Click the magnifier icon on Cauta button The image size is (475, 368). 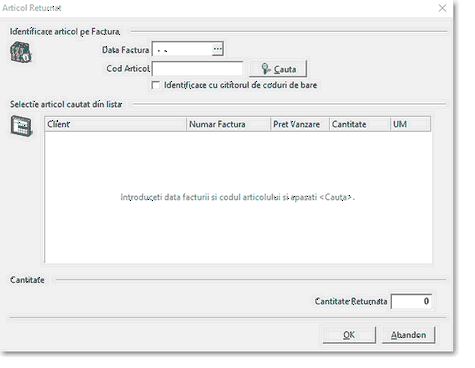coord(266,69)
